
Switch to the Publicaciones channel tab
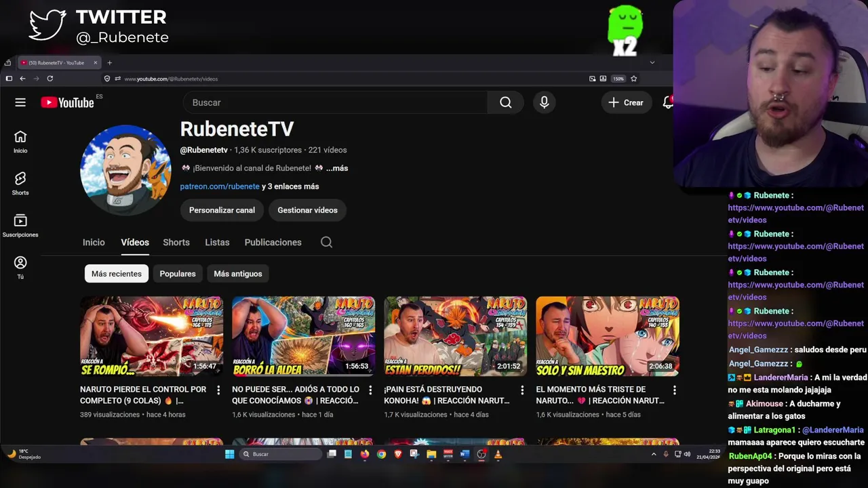(x=273, y=242)
